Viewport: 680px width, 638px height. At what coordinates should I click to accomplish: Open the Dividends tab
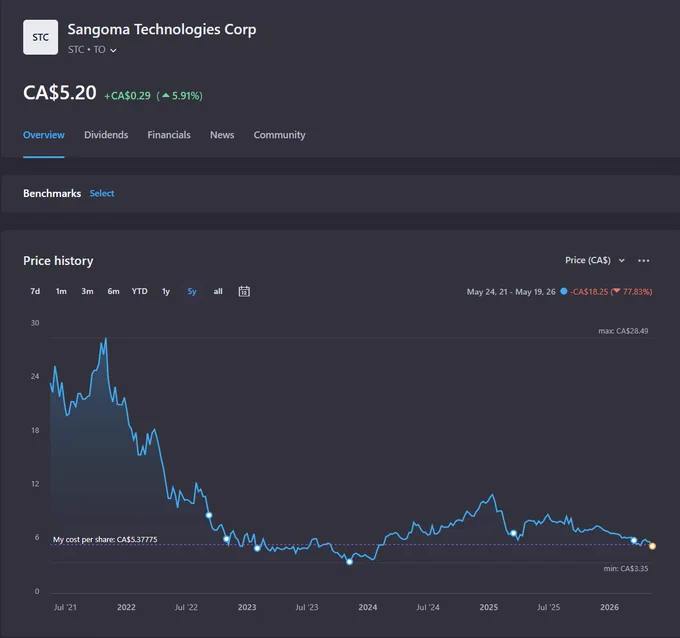pos(106,135)
